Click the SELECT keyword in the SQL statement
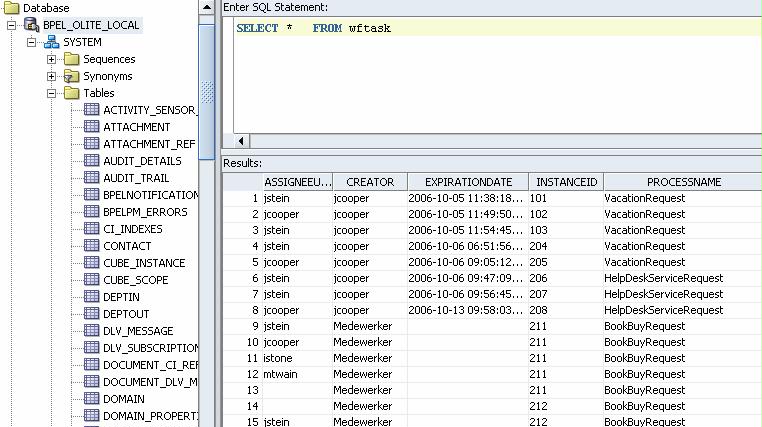Image resolution: width=762 pixels, height=427 pixels. pos(257,28)
